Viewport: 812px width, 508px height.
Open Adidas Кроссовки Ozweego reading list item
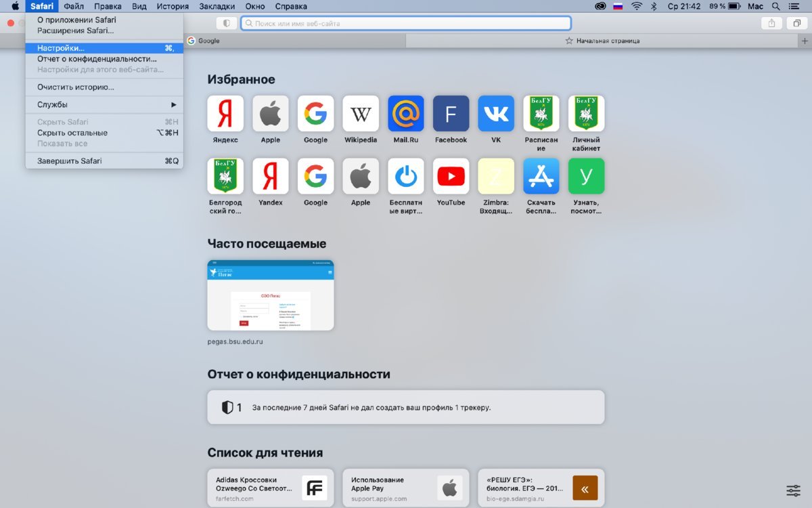[x=271, y=488]
